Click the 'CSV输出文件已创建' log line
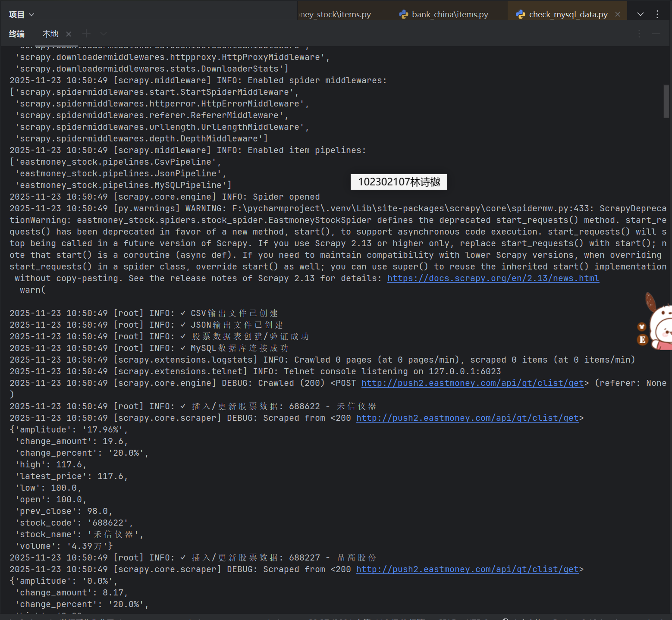 [144, 313]
